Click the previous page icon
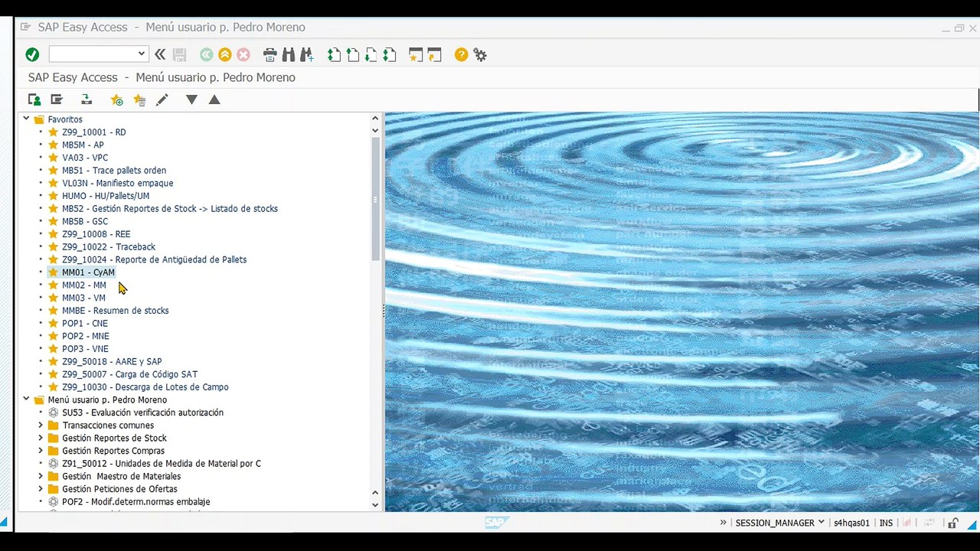The height and width of the screenshot is (551, 980). (352, 54)
